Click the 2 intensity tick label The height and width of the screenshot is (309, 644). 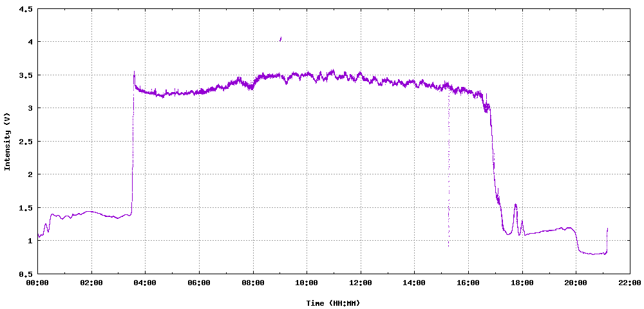tap(30, 174)
